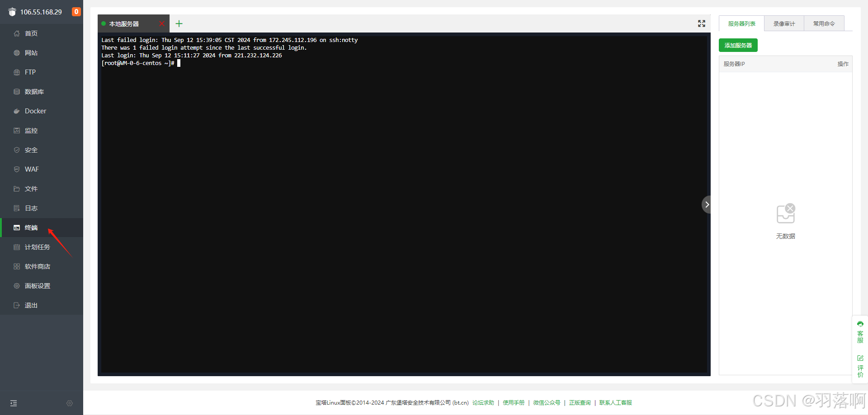Switch to the 录像审计 tab
Viewport: 868px width, 415px height.
click(x=784, y=23)
